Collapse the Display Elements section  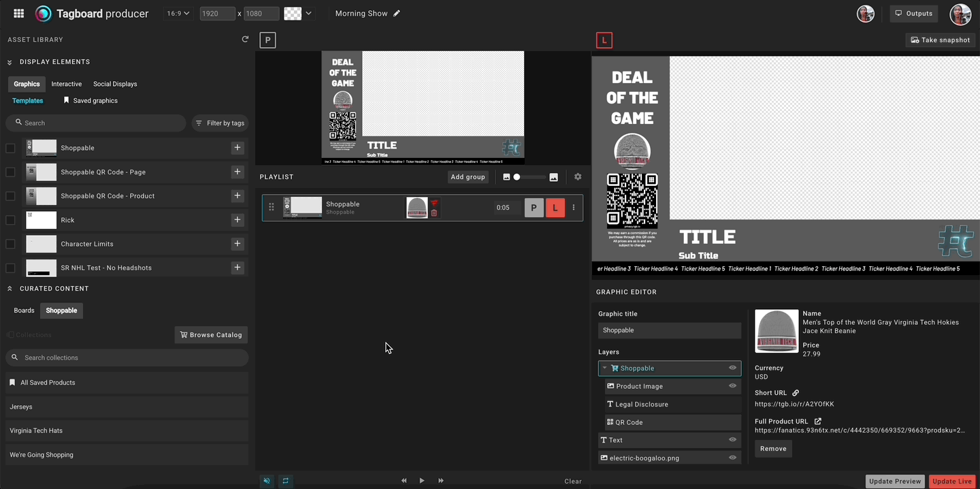(x=10, y=62)
